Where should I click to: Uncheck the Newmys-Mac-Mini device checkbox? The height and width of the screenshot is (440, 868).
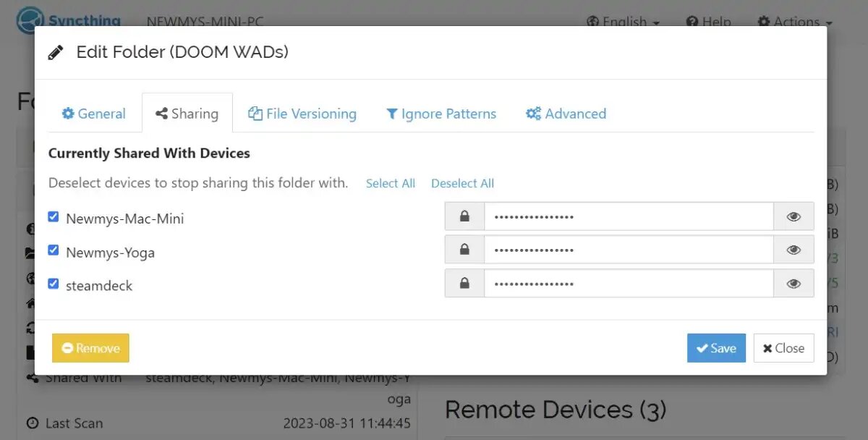click(x=54, y=217)
